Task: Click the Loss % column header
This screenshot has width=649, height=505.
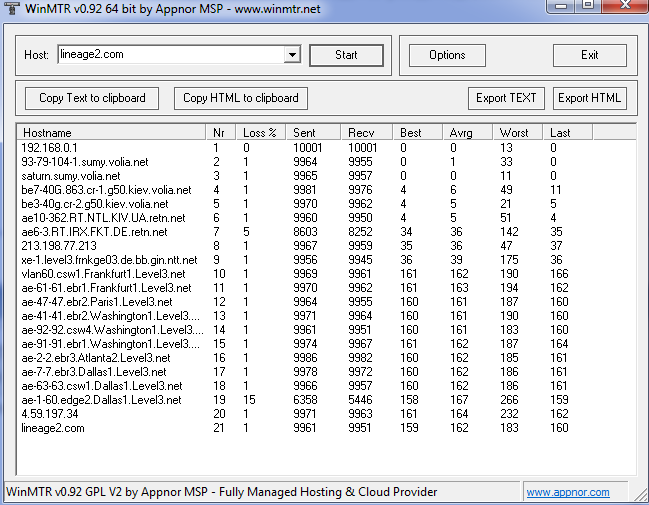Action: 261,132
